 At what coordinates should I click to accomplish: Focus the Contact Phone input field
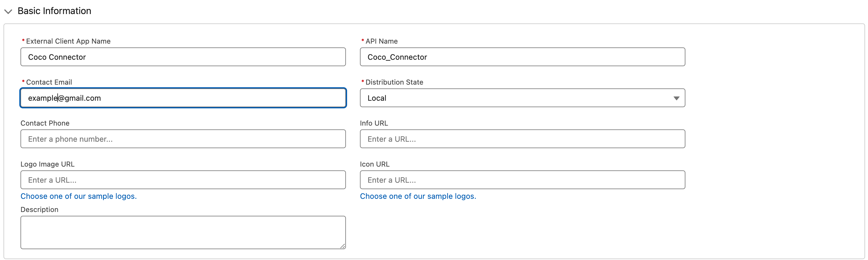183,139
